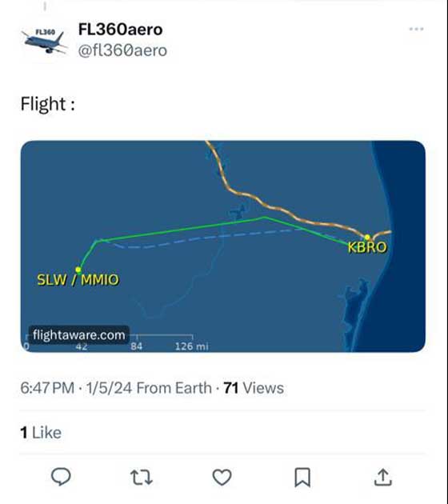This screenshot has height=504, width=448.
Task: Open the flight map image
Action: pos(223,246)
